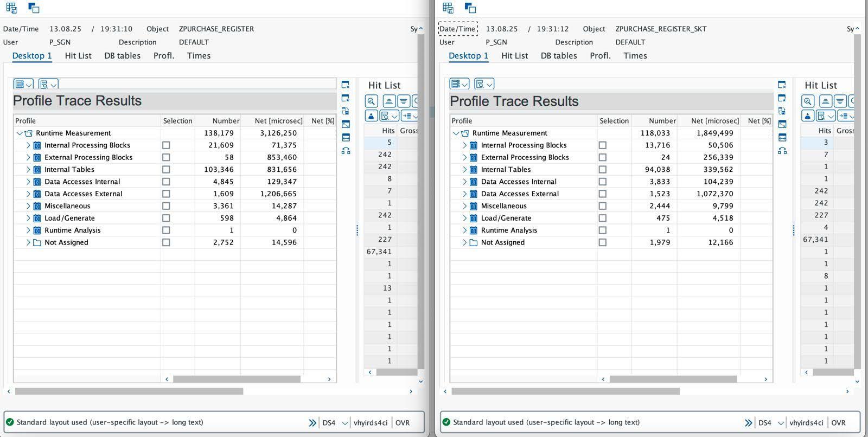This screenshot has height=437, width=868.
Task: Click the bottom horizontal scrollbar of the right window
Action: pyautogui.click(x=565, y=391)
